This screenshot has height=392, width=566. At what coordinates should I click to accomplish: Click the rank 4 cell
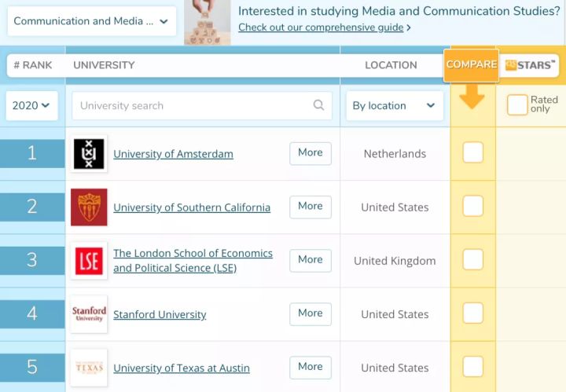[x=32, y=313]
